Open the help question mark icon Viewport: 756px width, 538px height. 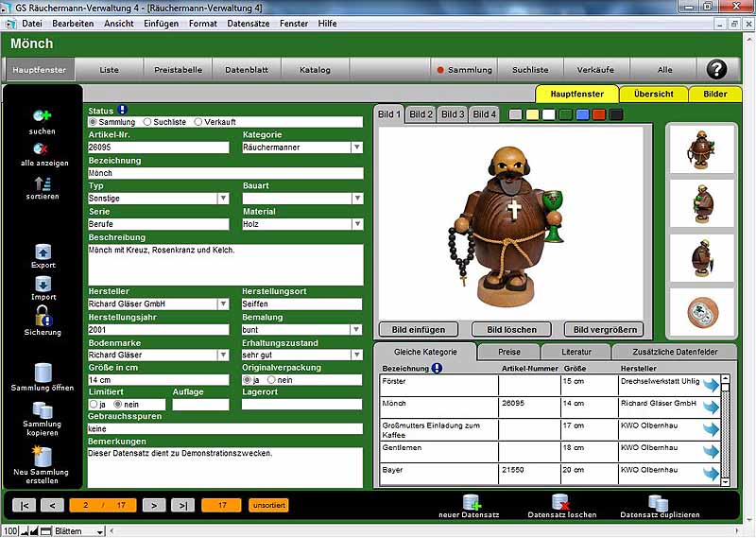click(x=717, y=69)
